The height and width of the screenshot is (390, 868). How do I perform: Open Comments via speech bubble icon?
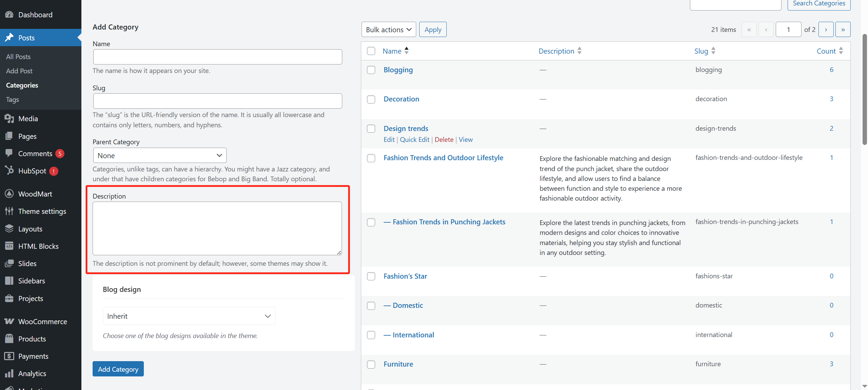pyautogui.click(x=9, y=153)
